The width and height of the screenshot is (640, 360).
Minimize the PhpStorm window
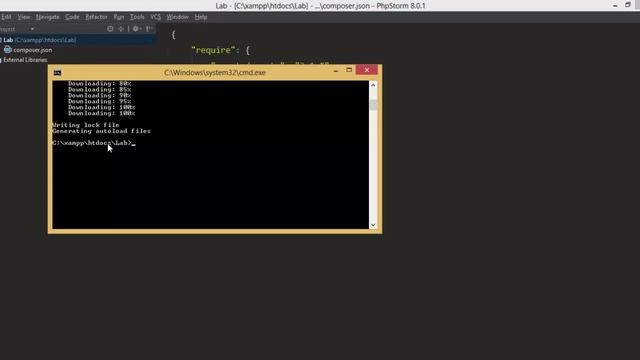615,5
